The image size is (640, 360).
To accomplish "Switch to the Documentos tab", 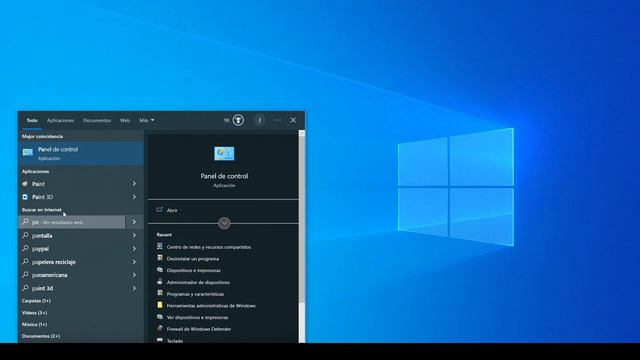I will pos(97,120).
